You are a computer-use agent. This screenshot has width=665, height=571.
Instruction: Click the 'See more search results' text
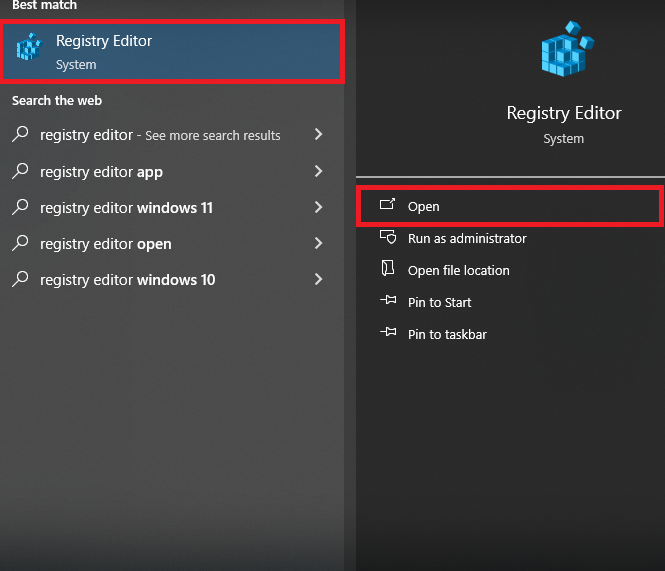coord(213,136)
